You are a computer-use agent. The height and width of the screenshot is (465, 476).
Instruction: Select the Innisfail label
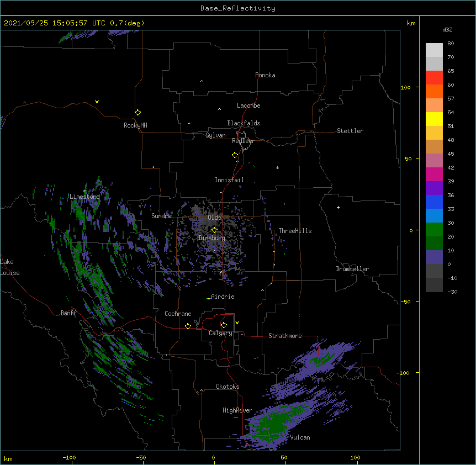point(229,180)
